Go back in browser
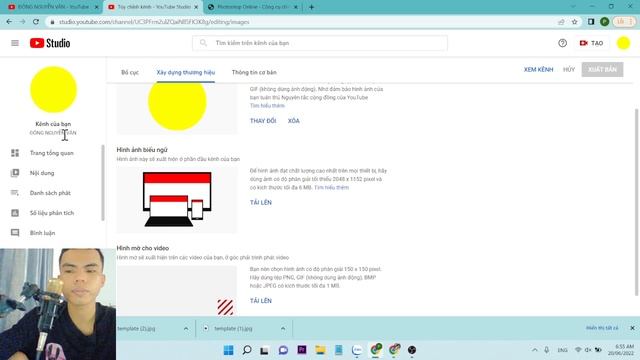Viewport: 640px width, 360px height. pyautogui.click(x=9, y=22)
